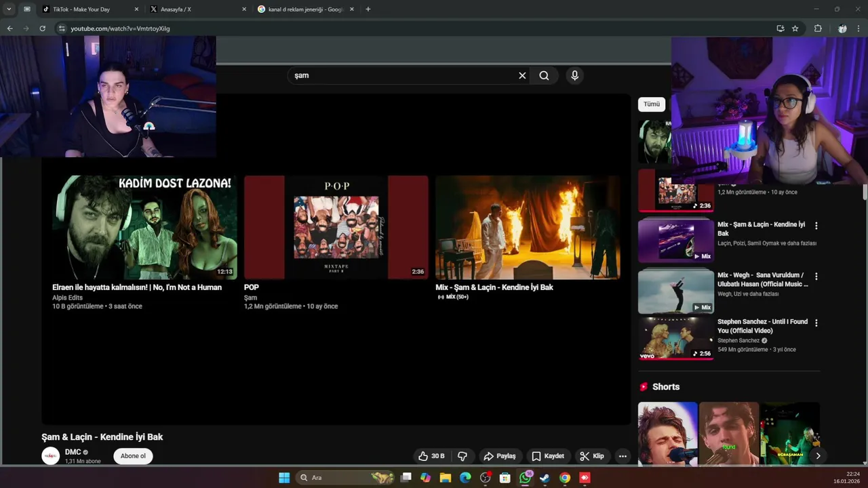Open the Mix - Şam & Laçin sidebar thumbnail
This screenshot has height=488, width=868.
[676, 240]
